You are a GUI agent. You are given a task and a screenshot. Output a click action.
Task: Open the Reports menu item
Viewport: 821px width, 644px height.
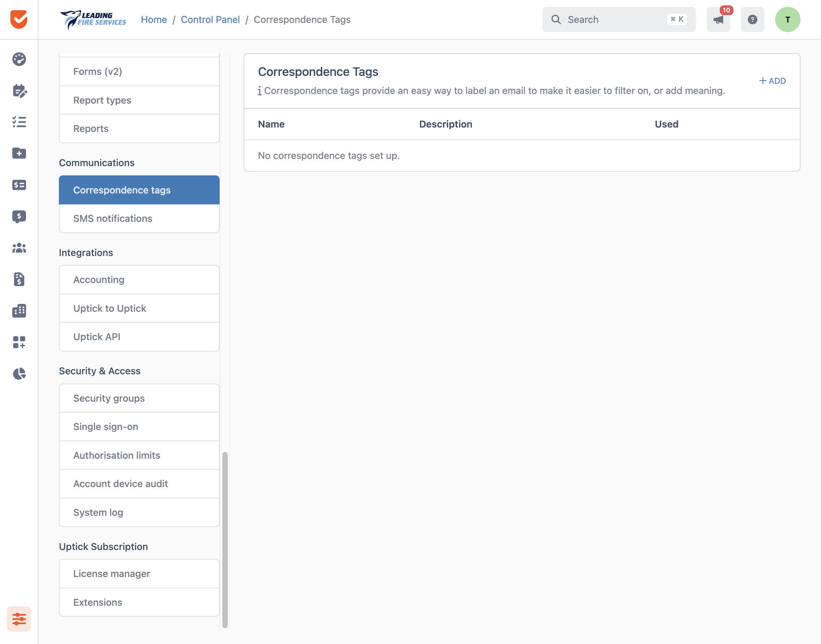point(139,129)
